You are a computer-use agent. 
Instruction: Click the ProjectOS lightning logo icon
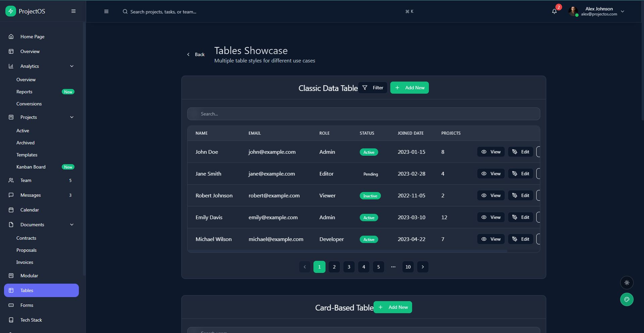[11, 11]
